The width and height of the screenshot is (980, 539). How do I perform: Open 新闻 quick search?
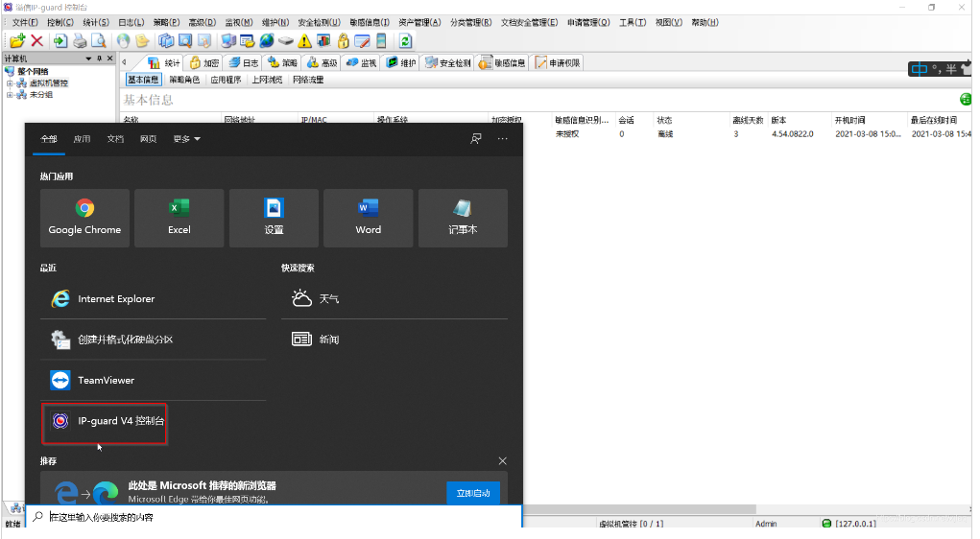394,340
